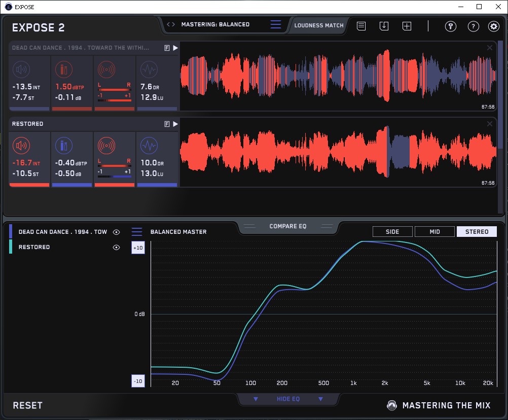Image resolution: width=508 pixels, height=420 pixels.
Task: Click L/R correlation meter on Dead Can Dance track
Action: pos(115,92)
